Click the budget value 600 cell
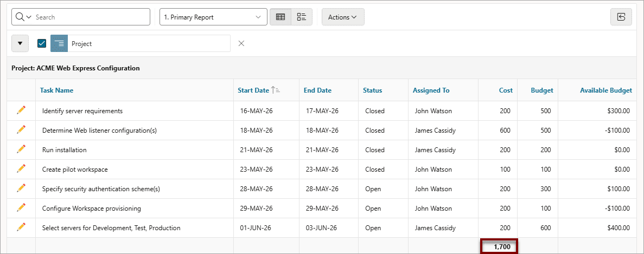This screenshot has width=644, height=254. (538, 228)
